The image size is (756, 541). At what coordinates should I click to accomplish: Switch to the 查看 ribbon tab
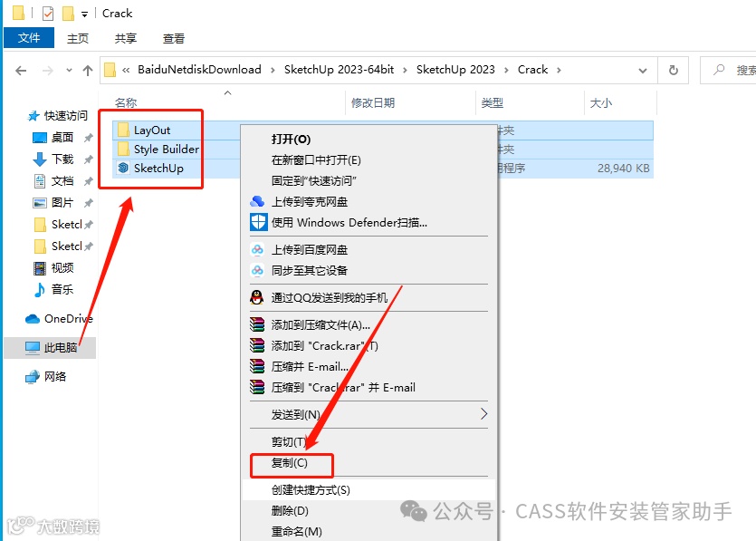174,38
